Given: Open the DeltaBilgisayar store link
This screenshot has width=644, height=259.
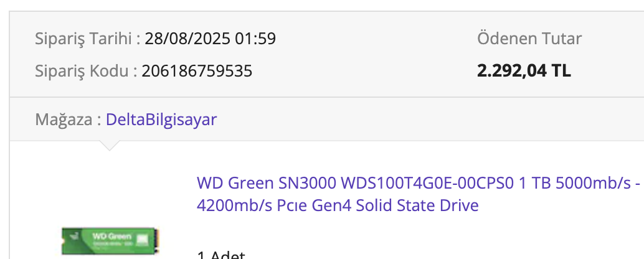Looking at the screenshot, I should (x=161, y=120).
